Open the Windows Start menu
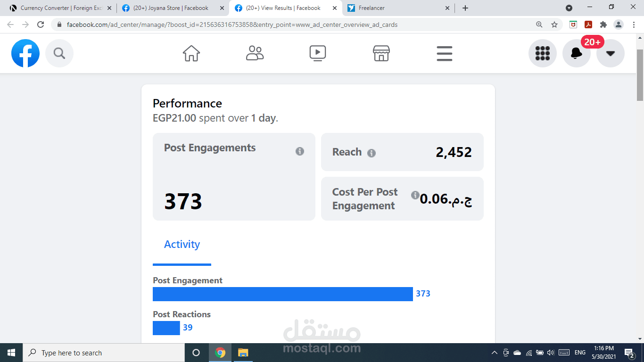The width and height of the screenshot is (644, 362). click(x=11, y=353)
